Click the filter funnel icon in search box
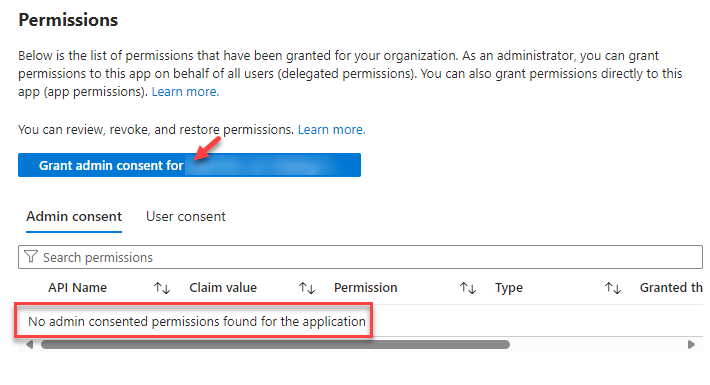 (x=31, y=257)
